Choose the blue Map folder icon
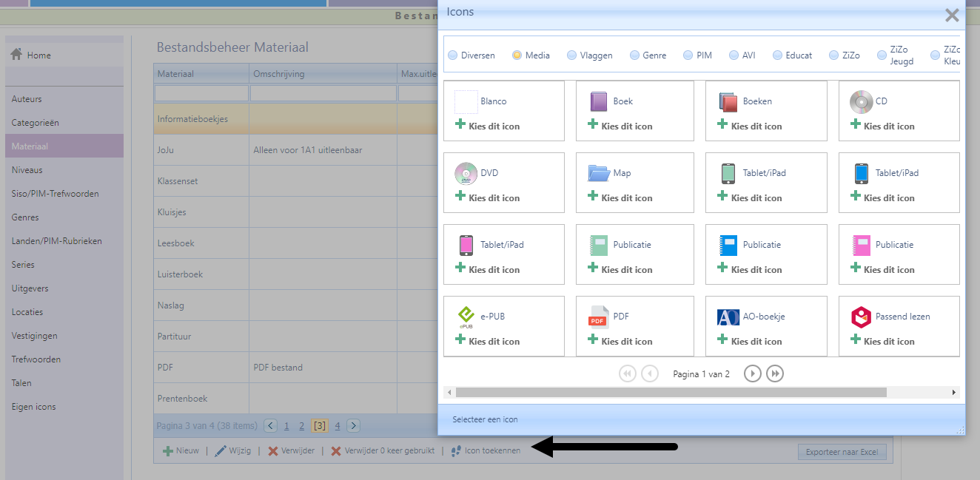980x480 pixels. click(x=599, y=173)
